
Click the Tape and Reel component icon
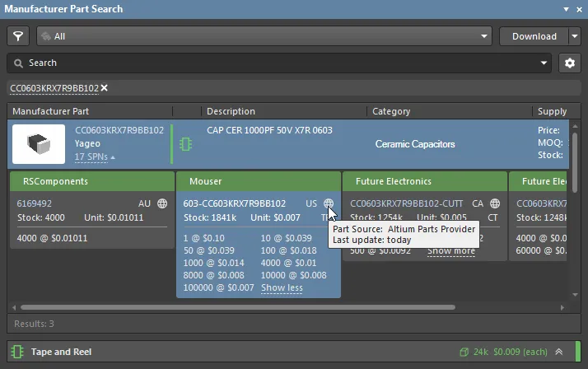point(17,352)
